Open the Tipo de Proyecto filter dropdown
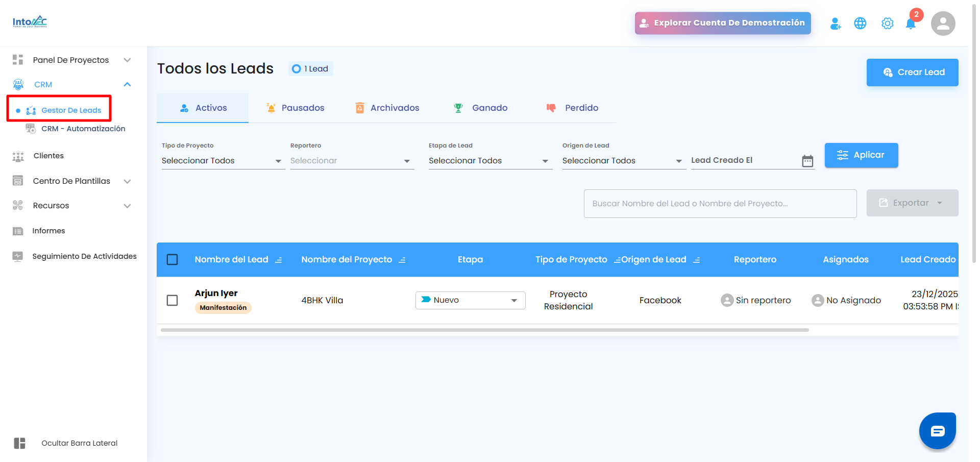This screenshot has width=980, height=462. (223, 161)
